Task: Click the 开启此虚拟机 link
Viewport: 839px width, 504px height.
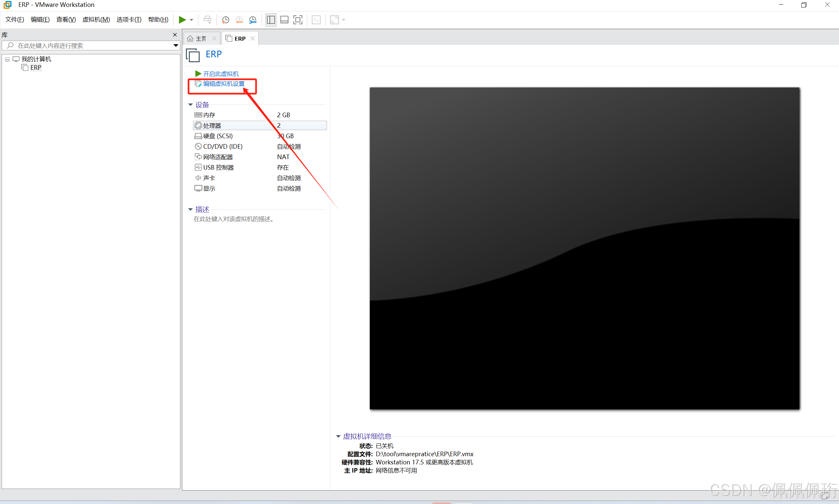Action: [x=221, y=74]
